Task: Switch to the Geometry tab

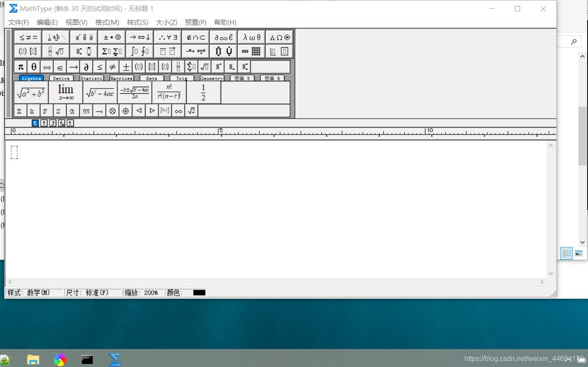Action: coord(212,78)
